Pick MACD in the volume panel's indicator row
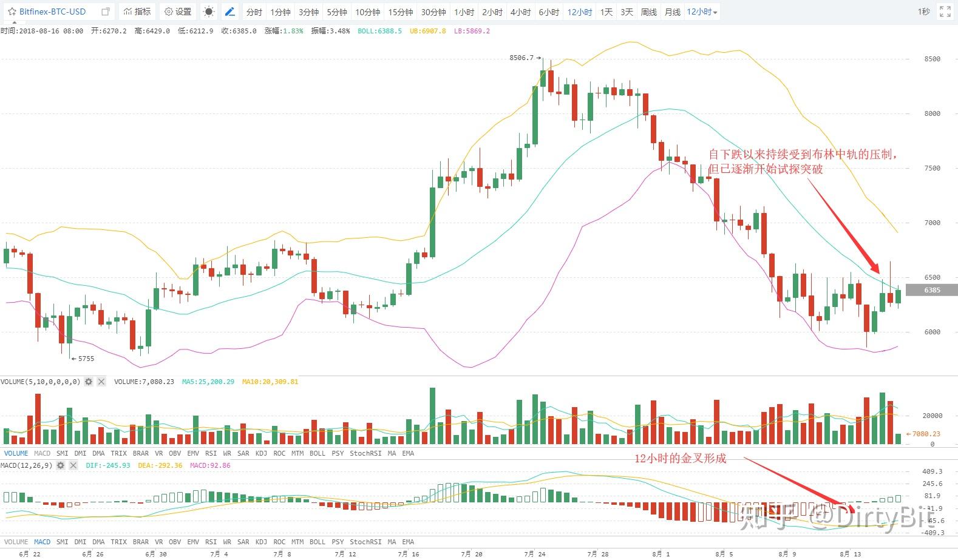Viewport: 958px width, 560px height. (42, 453)
